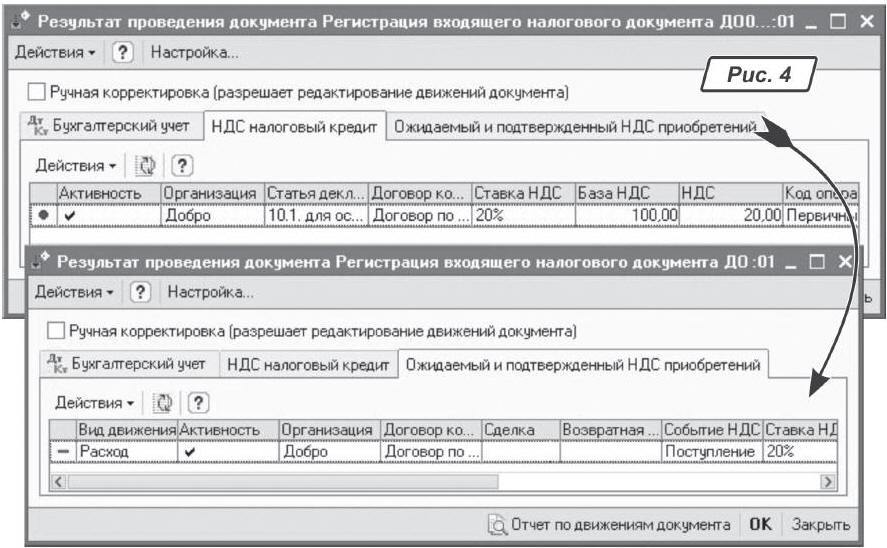887x548 pixels.
Task: Toggle Активность checkmark in the Расход row
Action: click(x=190, y=452)
